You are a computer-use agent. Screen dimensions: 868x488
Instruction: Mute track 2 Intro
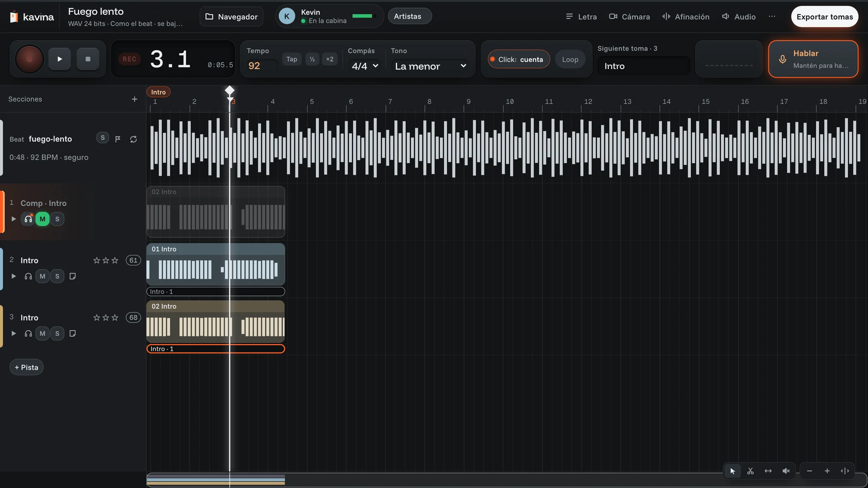[42, 276]
